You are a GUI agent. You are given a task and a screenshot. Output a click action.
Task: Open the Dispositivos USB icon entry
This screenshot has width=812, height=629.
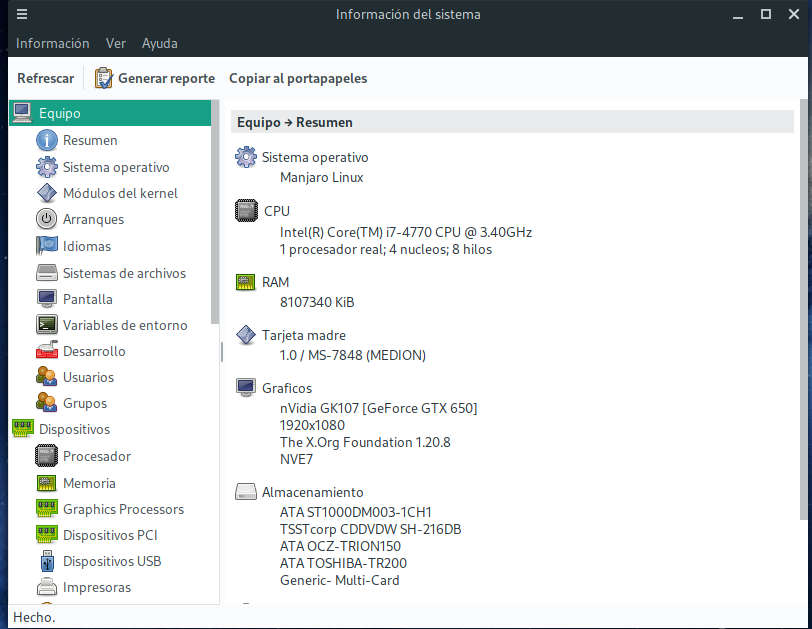[47, 561]
